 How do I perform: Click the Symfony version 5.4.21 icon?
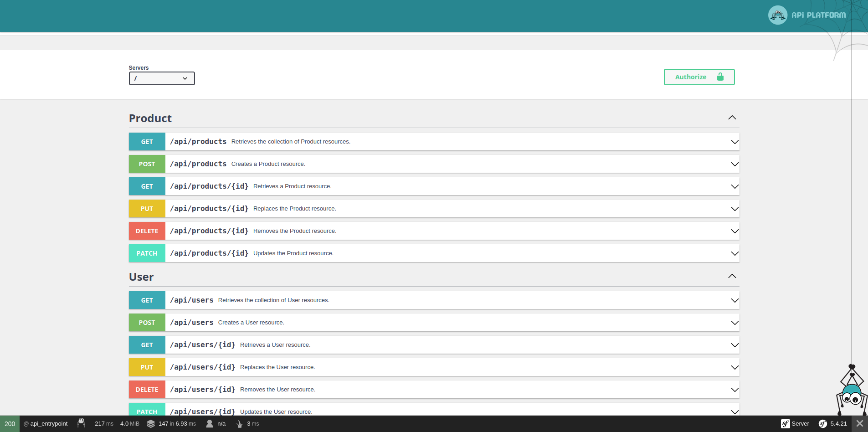823,424
